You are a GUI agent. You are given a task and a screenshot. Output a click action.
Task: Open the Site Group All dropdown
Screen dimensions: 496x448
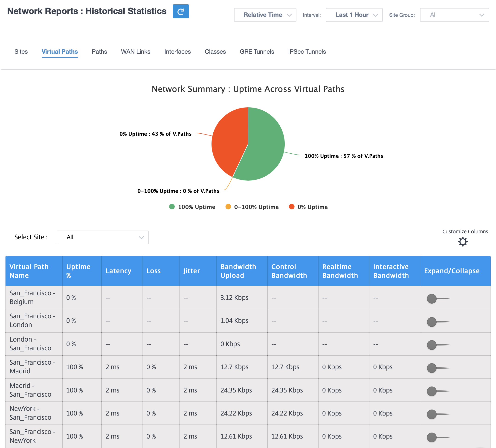pyautogui.click(x=454, y=15)
